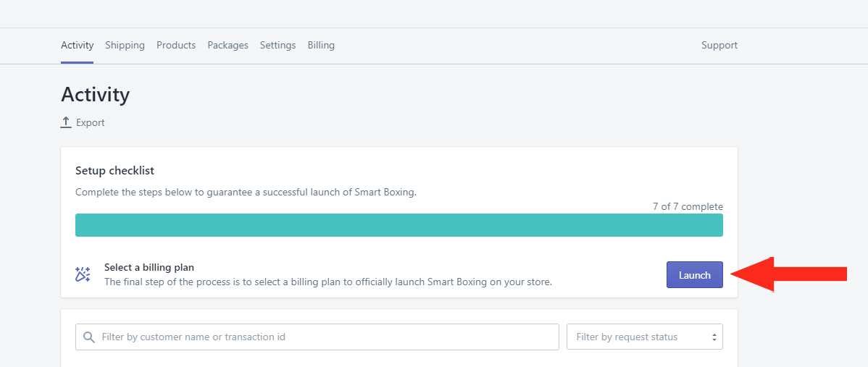
Task: Navigate to the Billing tab
Action: (x=321, y=46)
